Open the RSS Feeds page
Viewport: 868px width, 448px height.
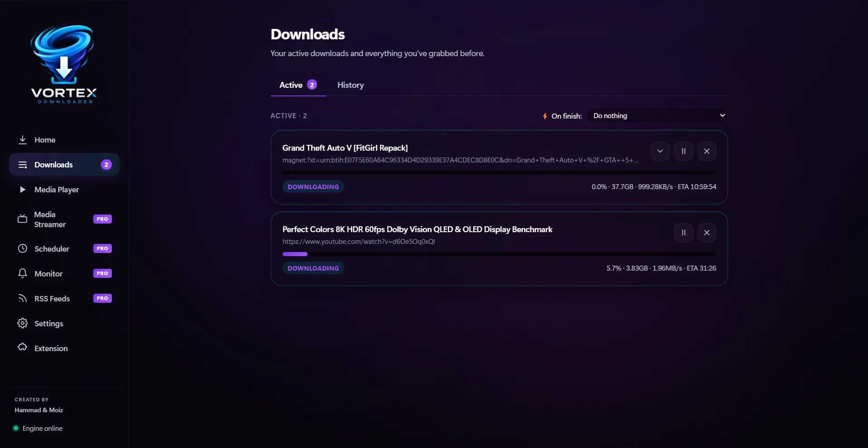pyautogui.click(x=64, y=299)
